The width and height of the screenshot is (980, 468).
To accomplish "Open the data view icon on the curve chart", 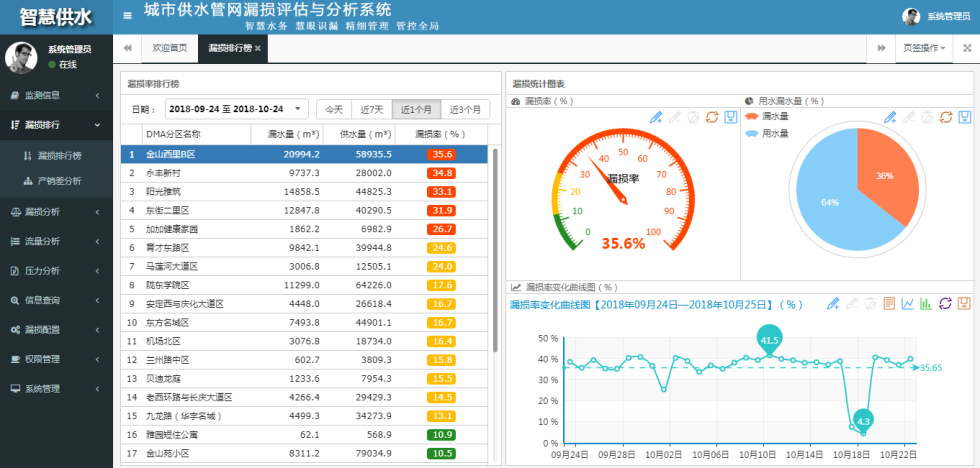I will click(889, 304).
